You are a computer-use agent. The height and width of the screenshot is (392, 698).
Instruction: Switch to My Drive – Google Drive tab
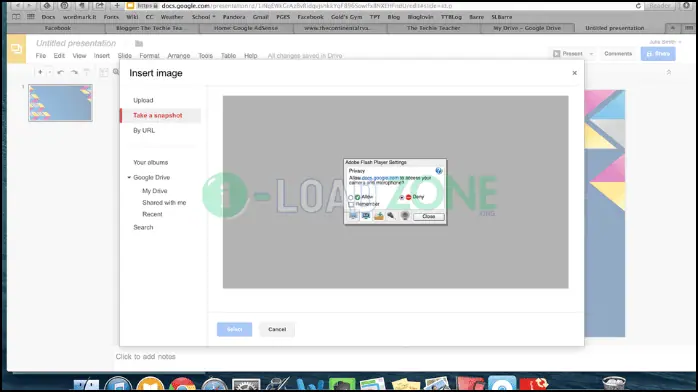(x=527, y=28)
